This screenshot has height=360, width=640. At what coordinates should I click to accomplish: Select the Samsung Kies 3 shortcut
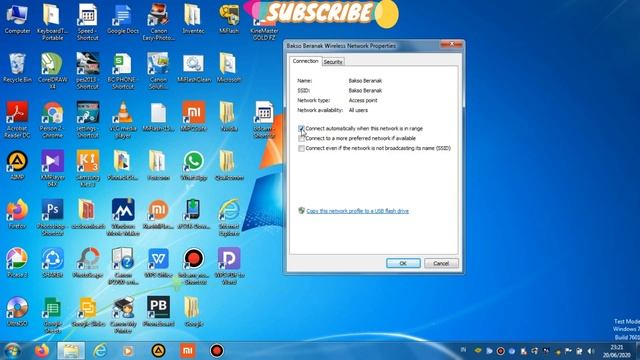87,168
